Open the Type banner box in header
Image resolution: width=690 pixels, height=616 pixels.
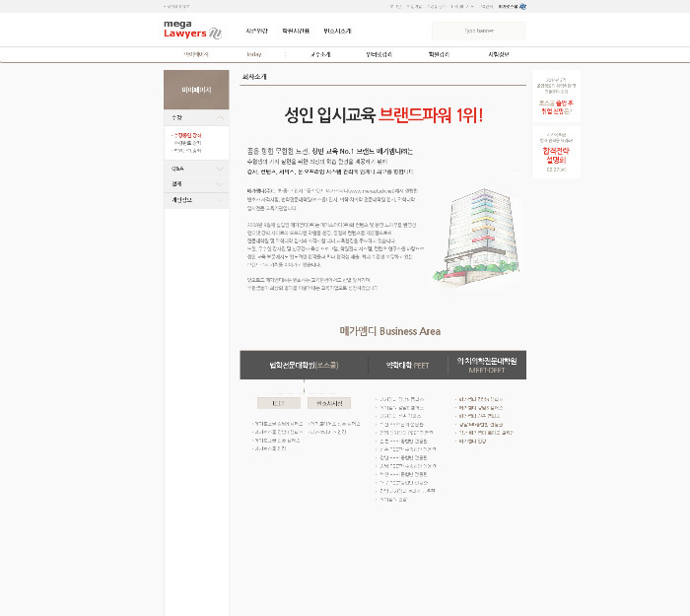[479, 31]
